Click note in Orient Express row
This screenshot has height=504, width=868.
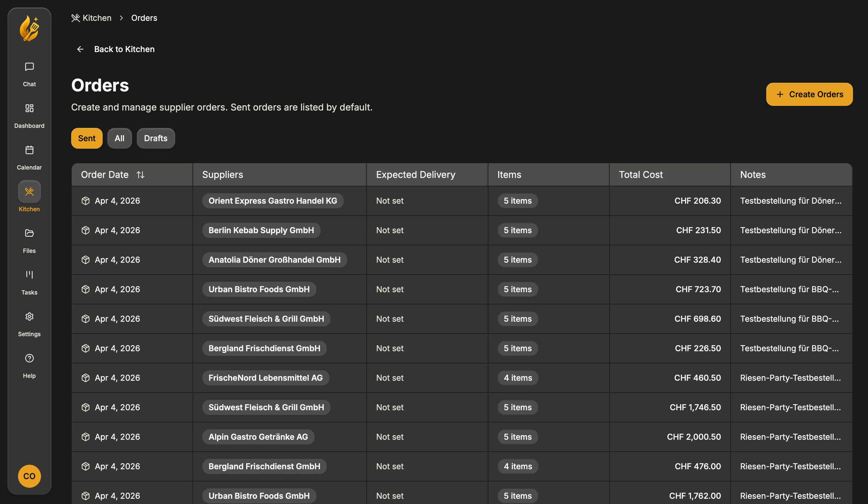791,201
